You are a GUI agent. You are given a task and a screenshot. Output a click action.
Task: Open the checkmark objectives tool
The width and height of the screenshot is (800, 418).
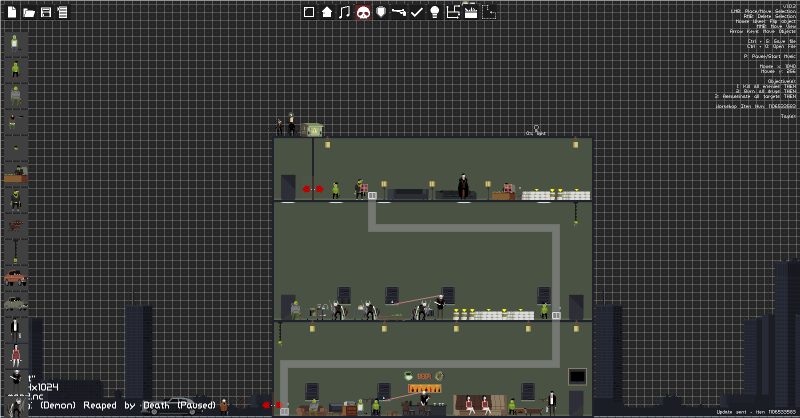pos(417,12)
